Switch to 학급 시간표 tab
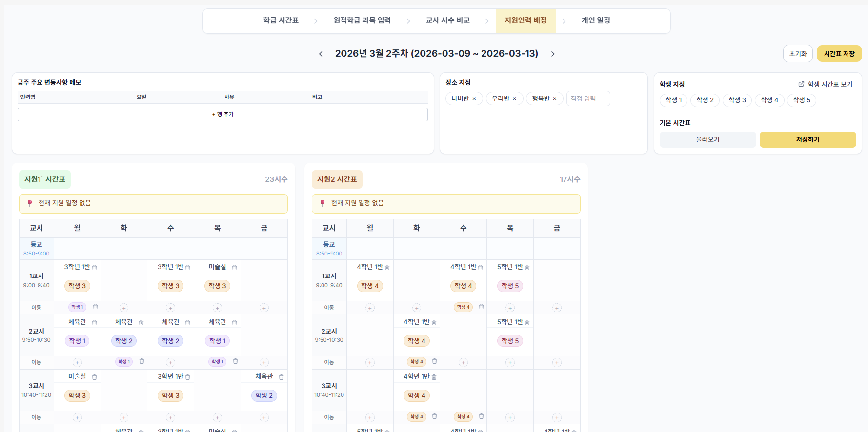 click(x=281, y=20)
